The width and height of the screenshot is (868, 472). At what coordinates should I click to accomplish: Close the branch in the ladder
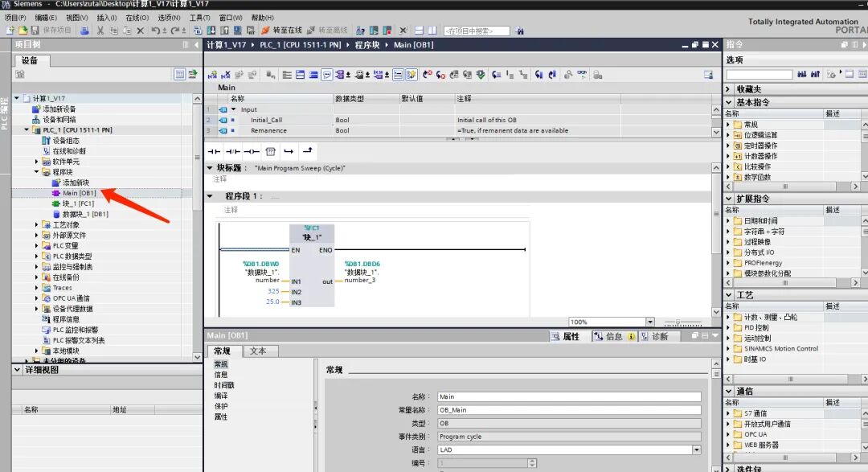[x=307, y=150]
